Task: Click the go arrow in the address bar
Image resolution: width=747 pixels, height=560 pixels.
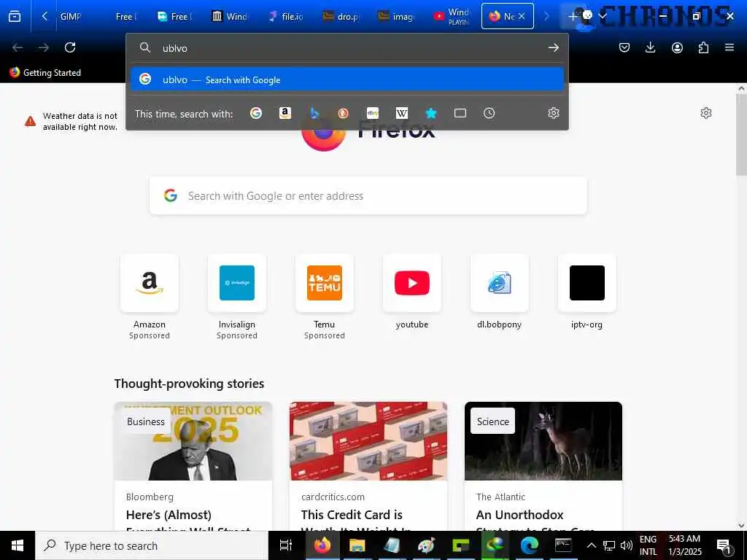Action: (x=553, y=47)
